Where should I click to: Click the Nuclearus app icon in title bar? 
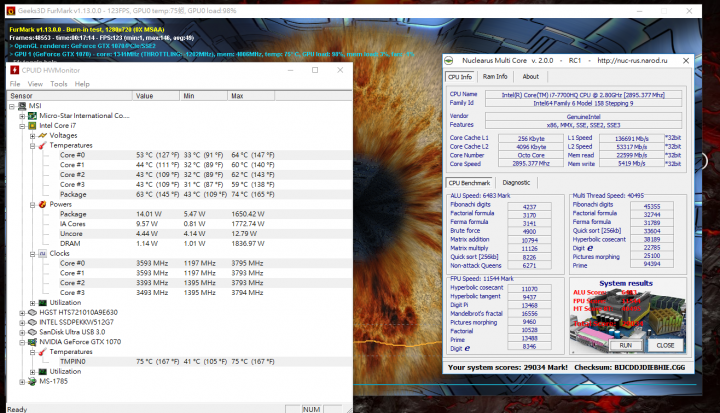tap(449, 61)
